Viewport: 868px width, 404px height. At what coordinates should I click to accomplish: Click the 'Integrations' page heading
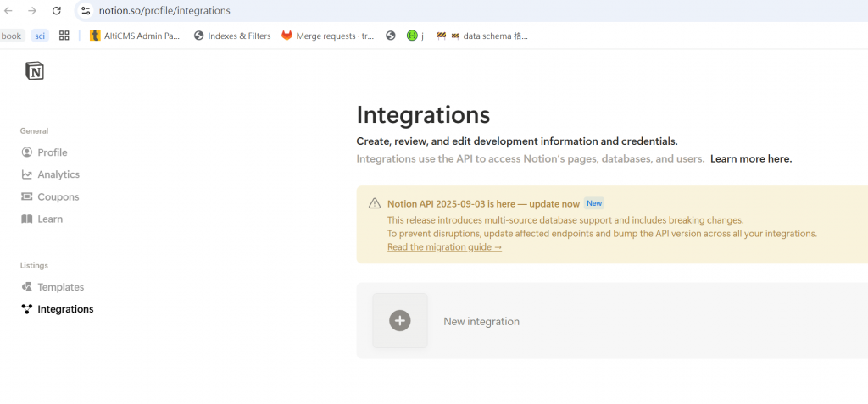pyautogui.click(x=424, y=114)
